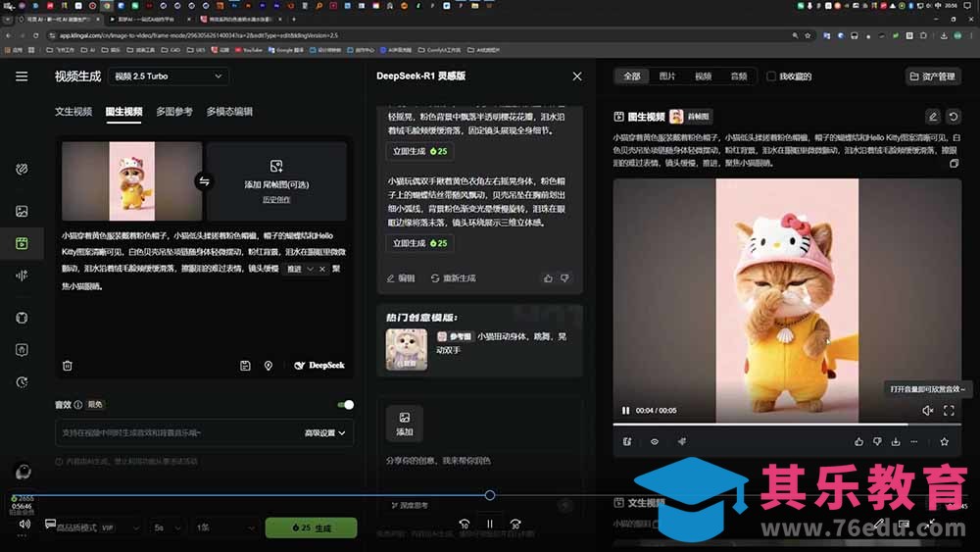Click 重新生成 regenerate in the DeepSeek panel

pyautogui.click(x=453, y=278)
